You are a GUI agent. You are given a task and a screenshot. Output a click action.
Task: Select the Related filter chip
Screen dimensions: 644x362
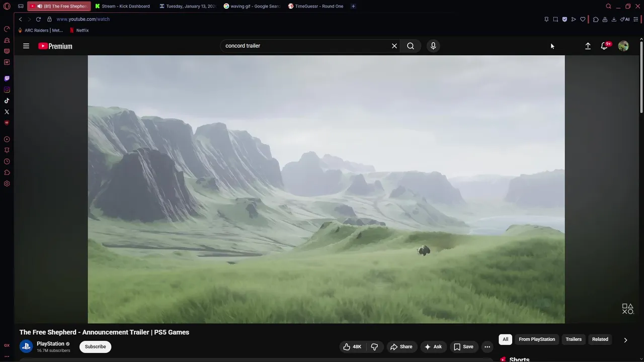point(600,339)
